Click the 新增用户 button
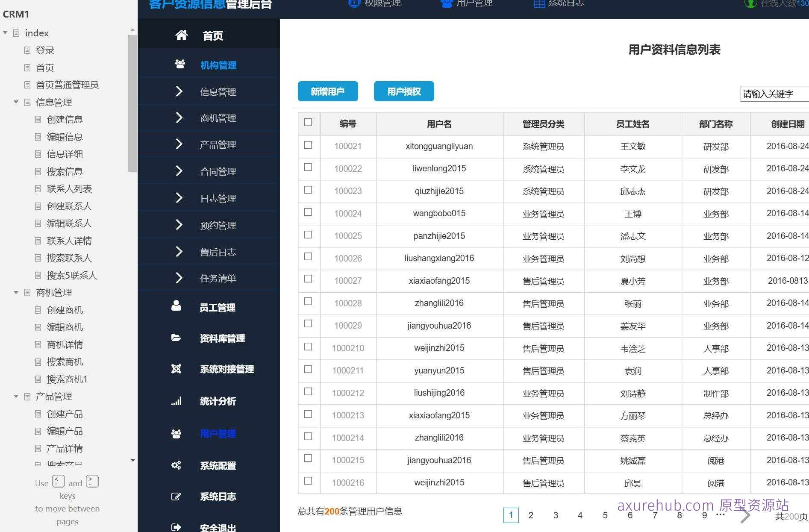The height and width of the screenshot is (532, 809). (327, 91)
